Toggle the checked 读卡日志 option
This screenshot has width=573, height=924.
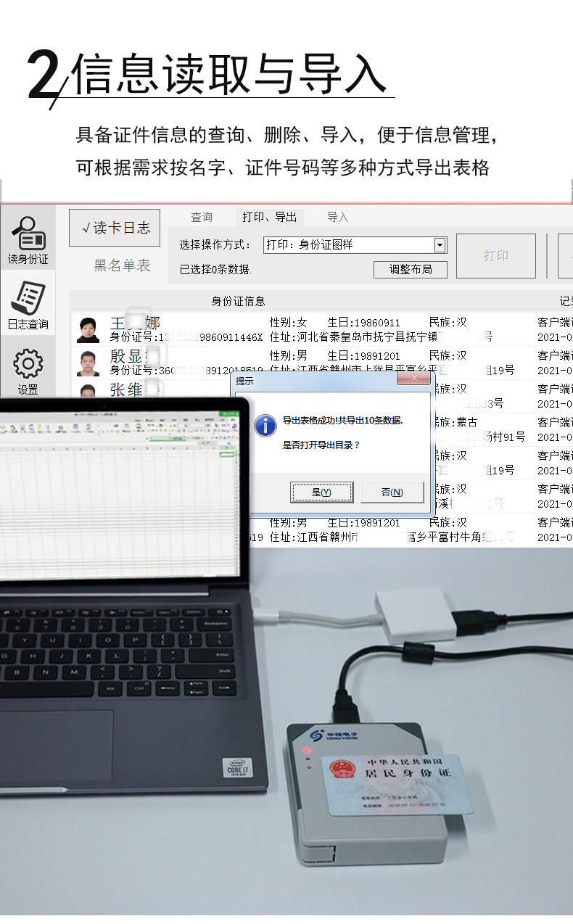pos(115,228)
